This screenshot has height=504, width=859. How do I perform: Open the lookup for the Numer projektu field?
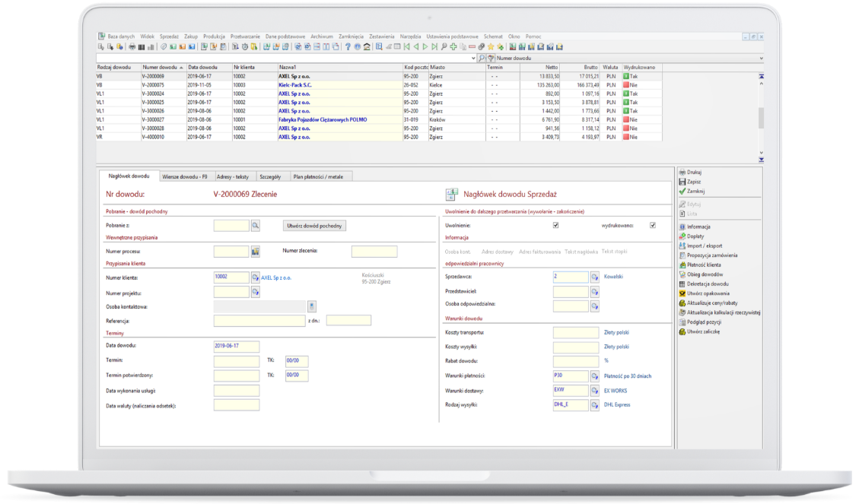pos(256,292)
